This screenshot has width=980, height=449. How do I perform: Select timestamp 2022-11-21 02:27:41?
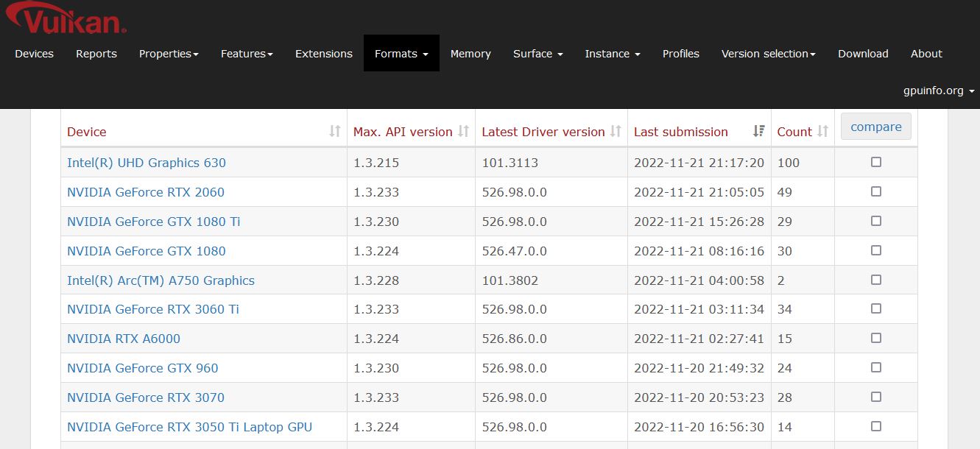click(x=699, y=339)
